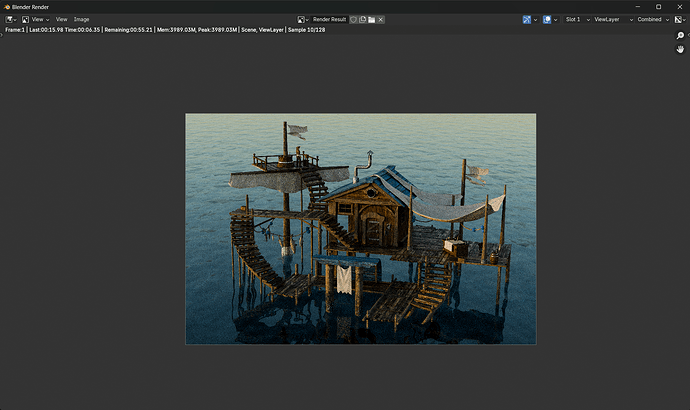Viewport: 690px width, 410px height.
Task: Click the pan hand gizmo
Action: (x=680, y=49)
